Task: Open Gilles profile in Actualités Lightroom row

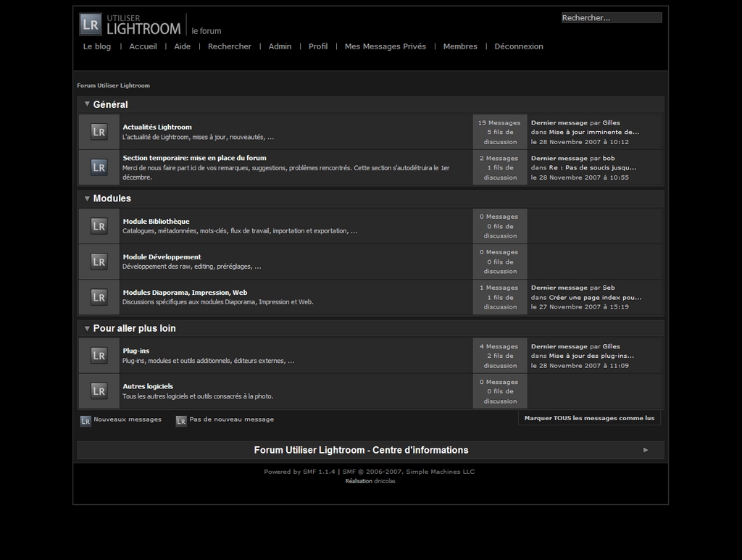Action: click(x=611, y=122)
